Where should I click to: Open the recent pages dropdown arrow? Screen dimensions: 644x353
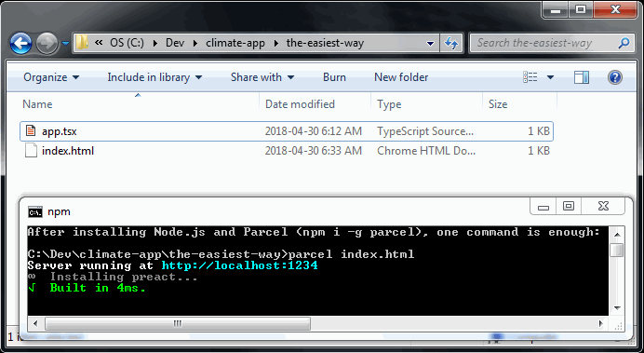[x=66, y=43]
